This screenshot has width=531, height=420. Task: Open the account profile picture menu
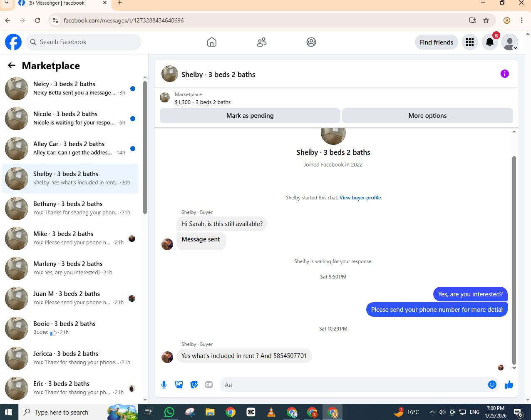(x=510, y=42)
